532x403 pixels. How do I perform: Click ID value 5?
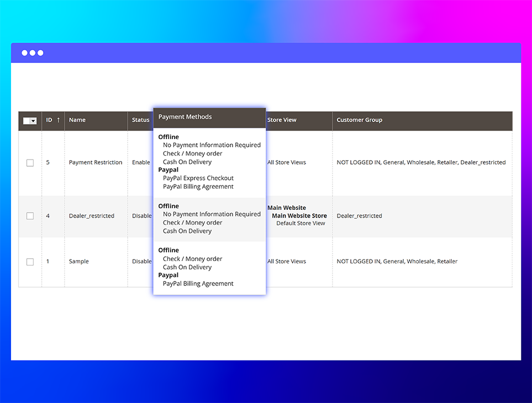click(48, 162)
